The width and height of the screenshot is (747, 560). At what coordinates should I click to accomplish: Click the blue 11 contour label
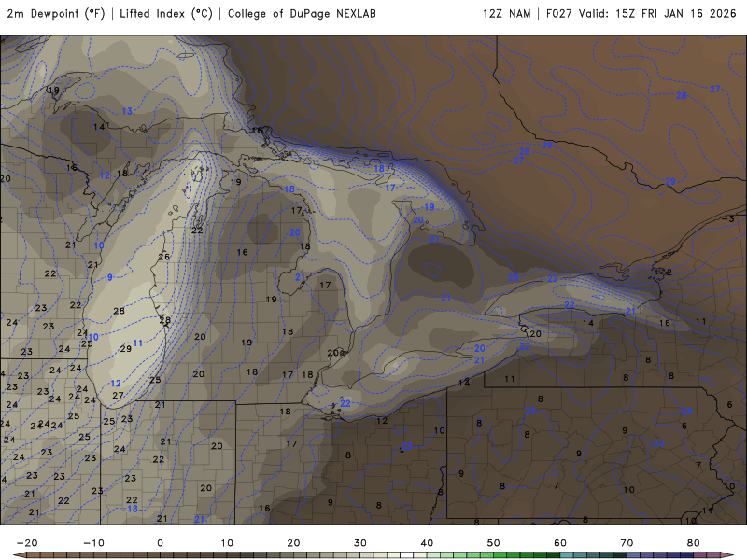point(137,343)
